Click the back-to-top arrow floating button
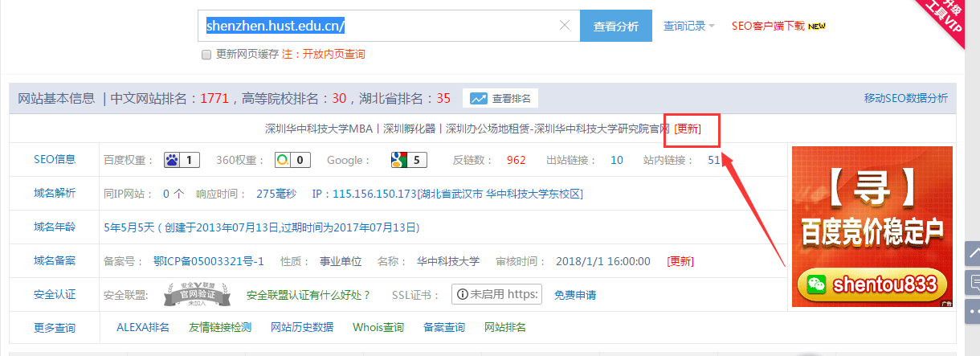 pyautogui.click(x=973, y=254)
